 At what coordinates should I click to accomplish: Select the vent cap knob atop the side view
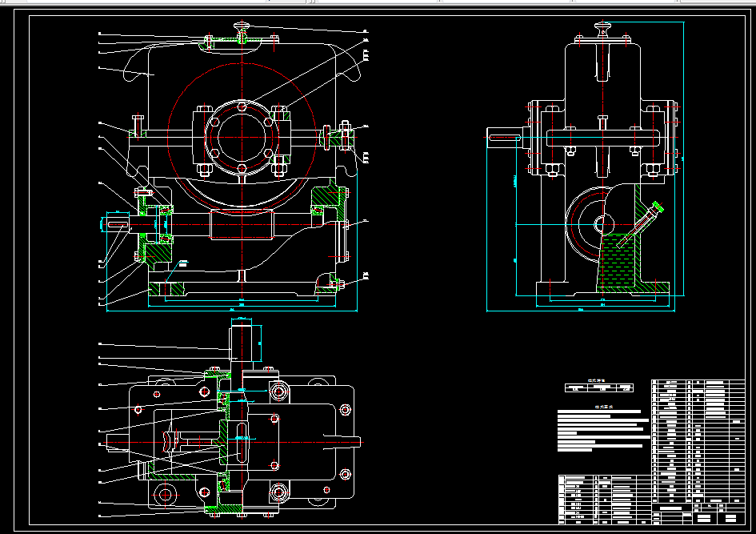click(602, 30)
